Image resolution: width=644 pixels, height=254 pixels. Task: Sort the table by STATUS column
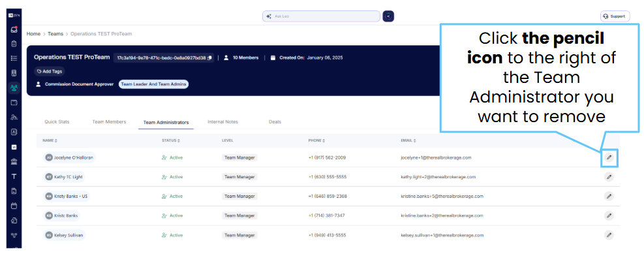171,140
